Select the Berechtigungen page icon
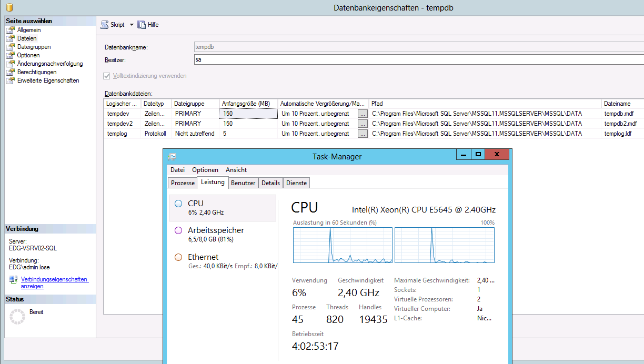644x364 pixels. [10, 72]
